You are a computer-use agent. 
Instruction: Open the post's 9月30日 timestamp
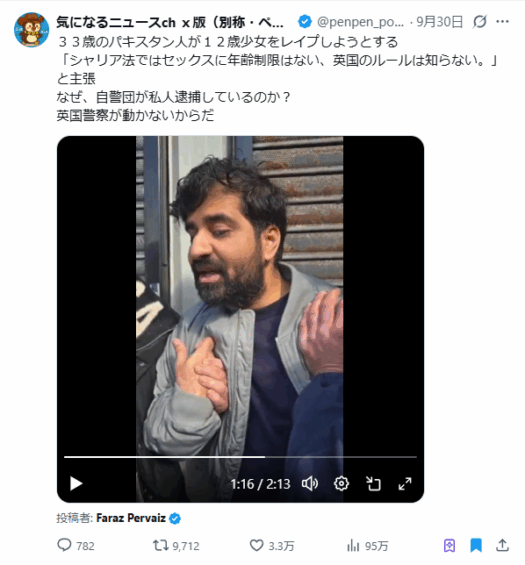coord(439,22)
